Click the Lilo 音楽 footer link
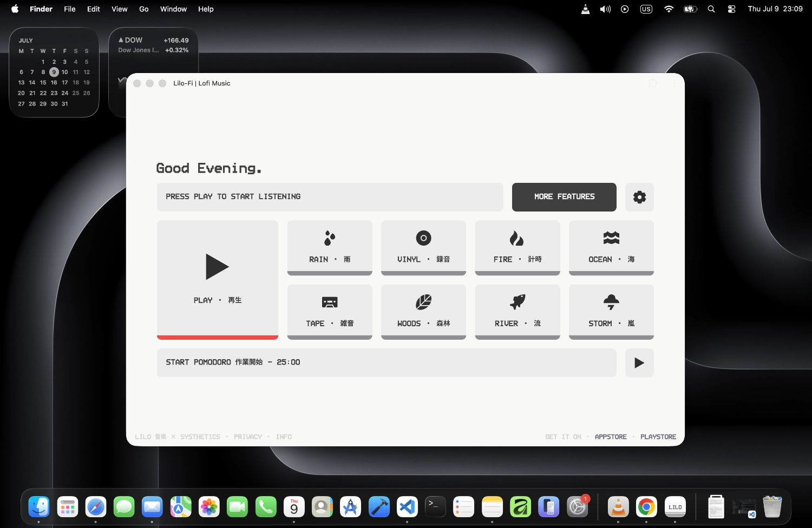 click(x=150, y=437)
